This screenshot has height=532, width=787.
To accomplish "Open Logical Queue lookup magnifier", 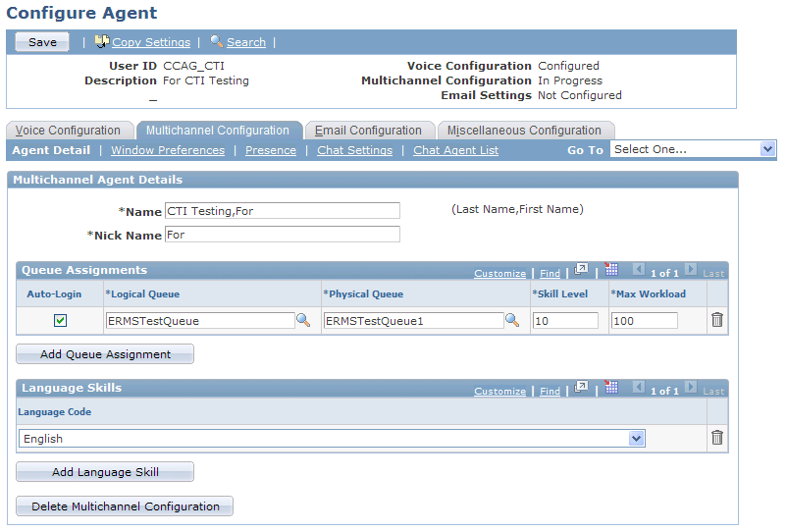I will pos(303,320).
